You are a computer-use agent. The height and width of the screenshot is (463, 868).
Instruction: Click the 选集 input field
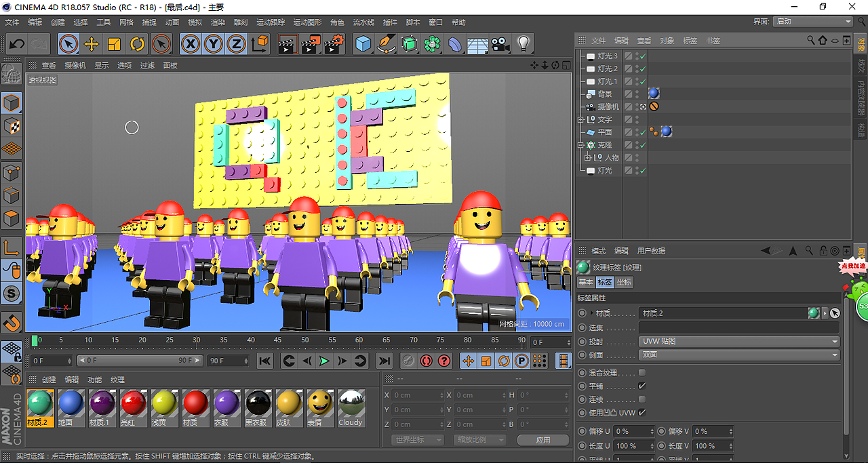coord(740,327)
